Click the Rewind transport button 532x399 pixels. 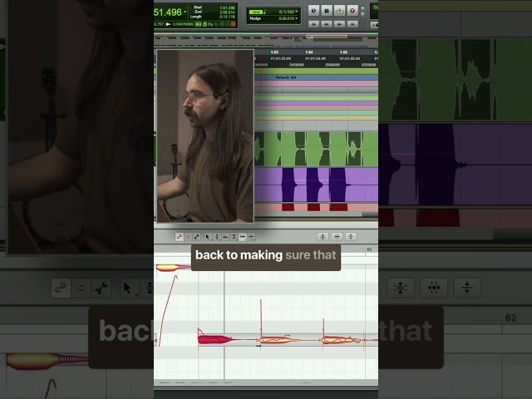tap(327, 24)
